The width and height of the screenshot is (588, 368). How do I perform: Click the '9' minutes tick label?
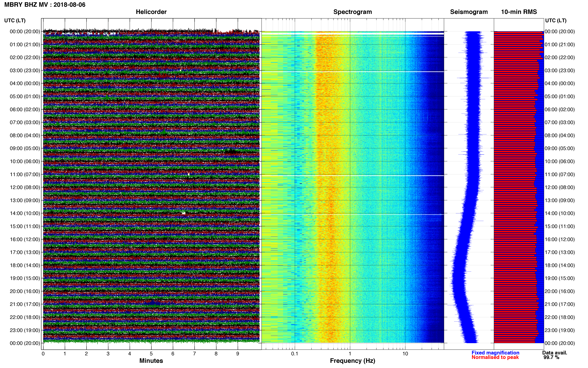coord(238,354)
